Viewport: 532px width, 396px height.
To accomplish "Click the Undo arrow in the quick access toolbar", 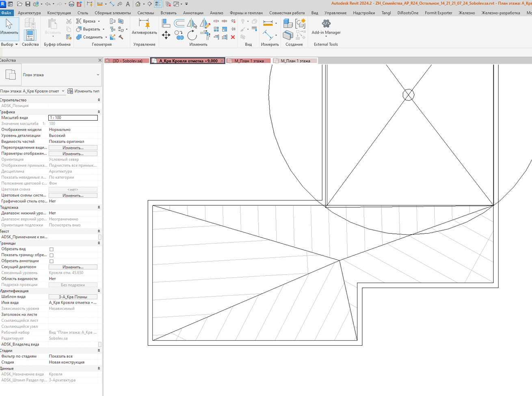I will [x=48, y=4].
